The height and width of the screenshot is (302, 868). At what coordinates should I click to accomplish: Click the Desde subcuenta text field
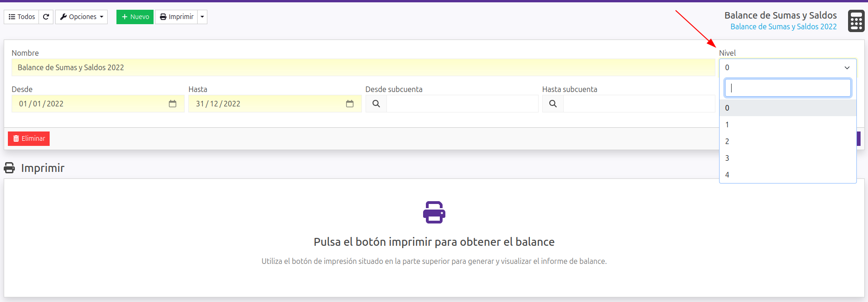[x=463, y=104]
